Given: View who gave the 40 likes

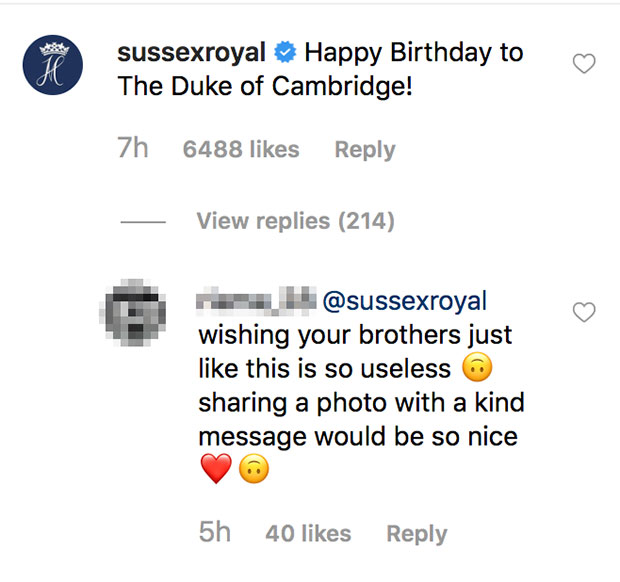Looking at the screenshot, I should (308, 534).
